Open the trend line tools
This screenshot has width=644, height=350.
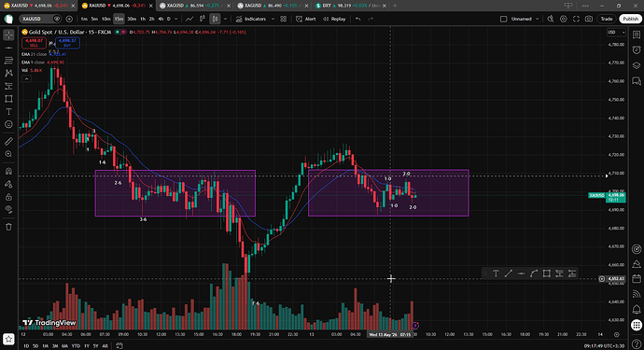point(8,48)
